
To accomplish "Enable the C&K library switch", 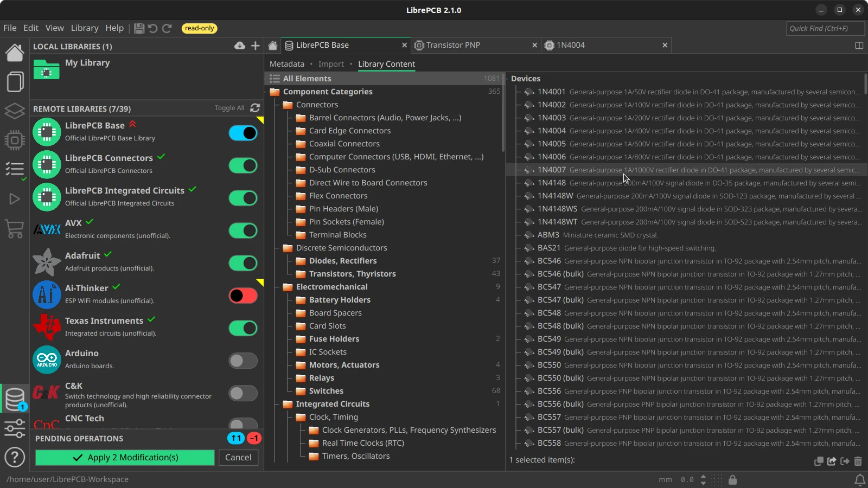I will 243,393.
